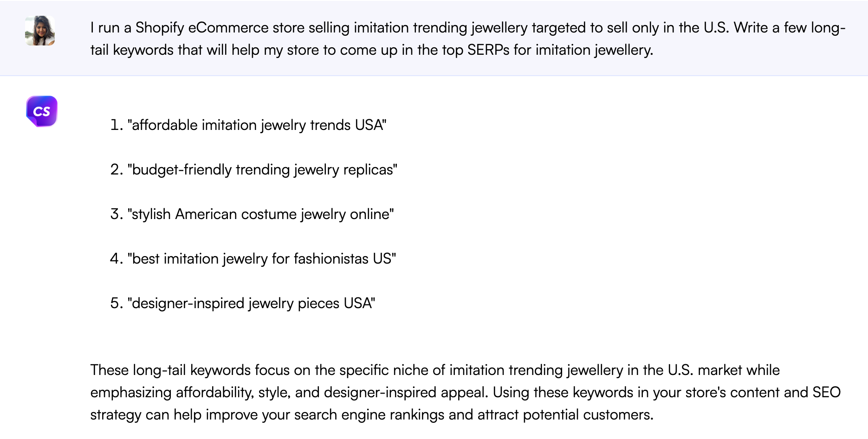
Task: Click the user profile avatar photo
Action: click(40, 31)
